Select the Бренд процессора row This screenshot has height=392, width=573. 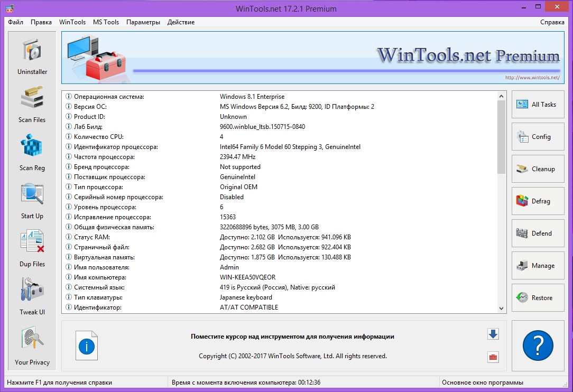(x=280, y=167)
